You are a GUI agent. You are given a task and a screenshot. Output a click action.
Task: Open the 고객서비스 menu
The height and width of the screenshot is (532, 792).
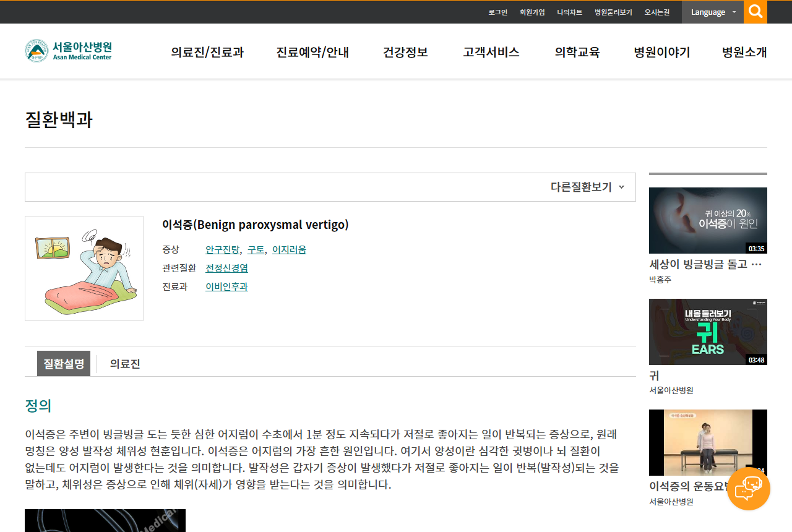(491, 52)
